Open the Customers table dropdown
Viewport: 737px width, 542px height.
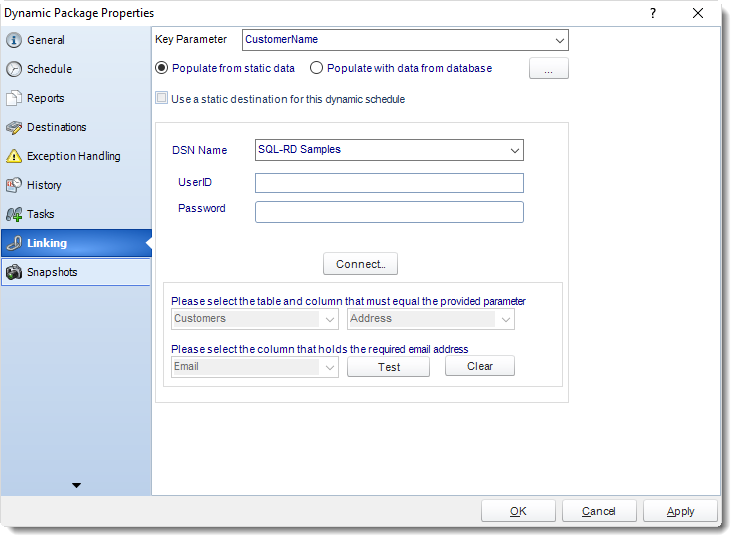pos(330,319)
